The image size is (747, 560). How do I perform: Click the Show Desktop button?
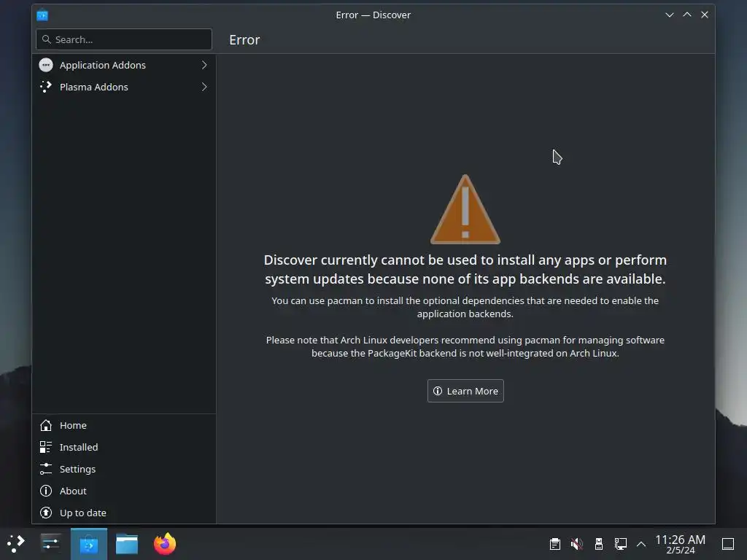pyautogui.click(x=728, y=544)
